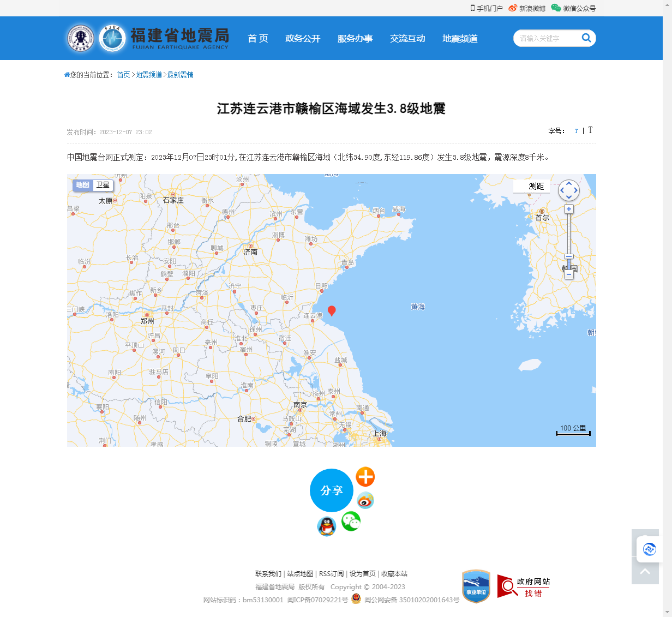Pan map up with compass arrow
Viewport: 672px width, 617px height.
click(x=569, y=184)
